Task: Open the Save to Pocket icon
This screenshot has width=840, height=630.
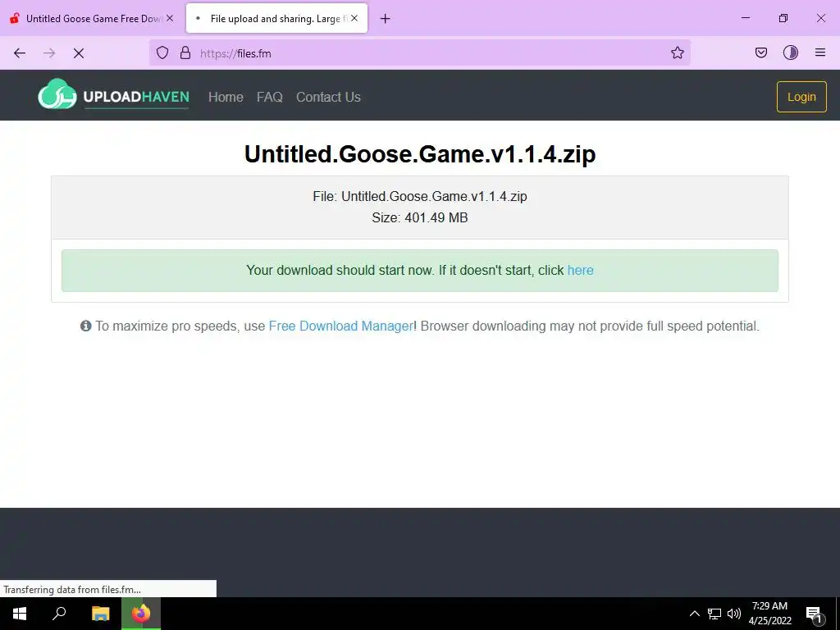Action: (x=760, y=52)
